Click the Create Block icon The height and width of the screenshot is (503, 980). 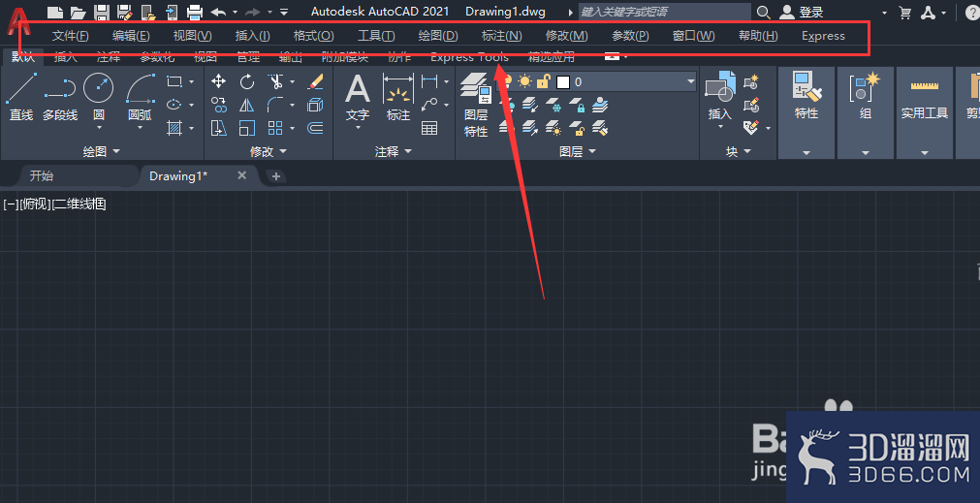(751, 81)
